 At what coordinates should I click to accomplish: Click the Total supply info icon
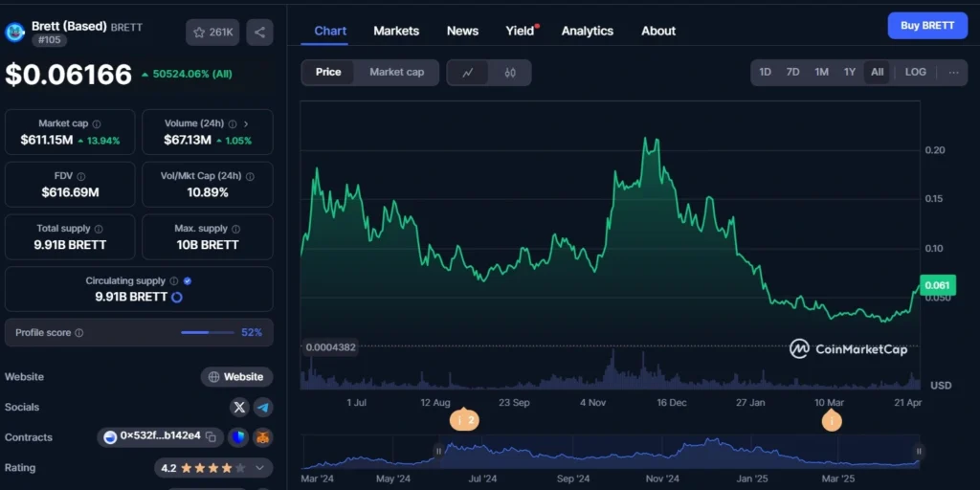point(99,229)
